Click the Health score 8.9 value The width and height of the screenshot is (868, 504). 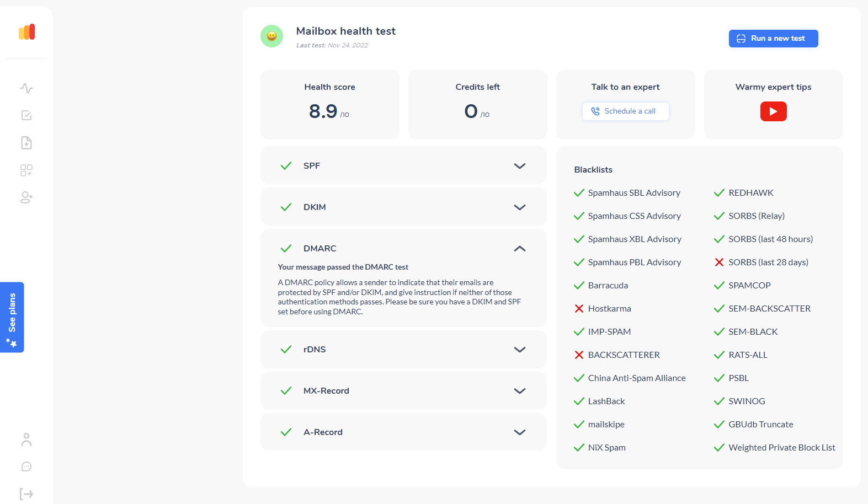point(323,111)
